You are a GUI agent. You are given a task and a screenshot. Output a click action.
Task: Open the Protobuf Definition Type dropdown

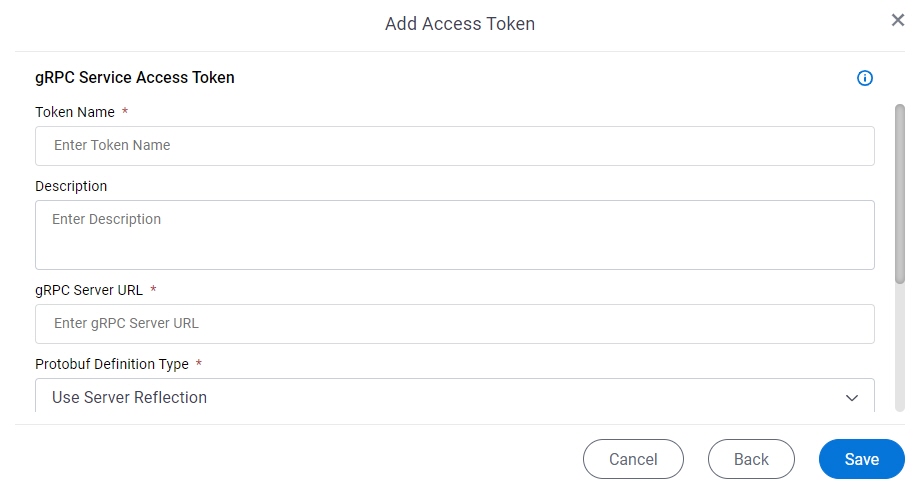pyautogui.click(x=455, y=395)
